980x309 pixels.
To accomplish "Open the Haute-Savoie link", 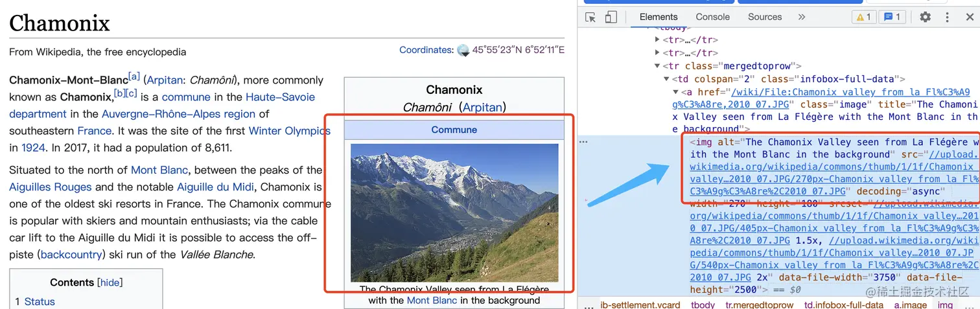I will click(x=280, y=97).
